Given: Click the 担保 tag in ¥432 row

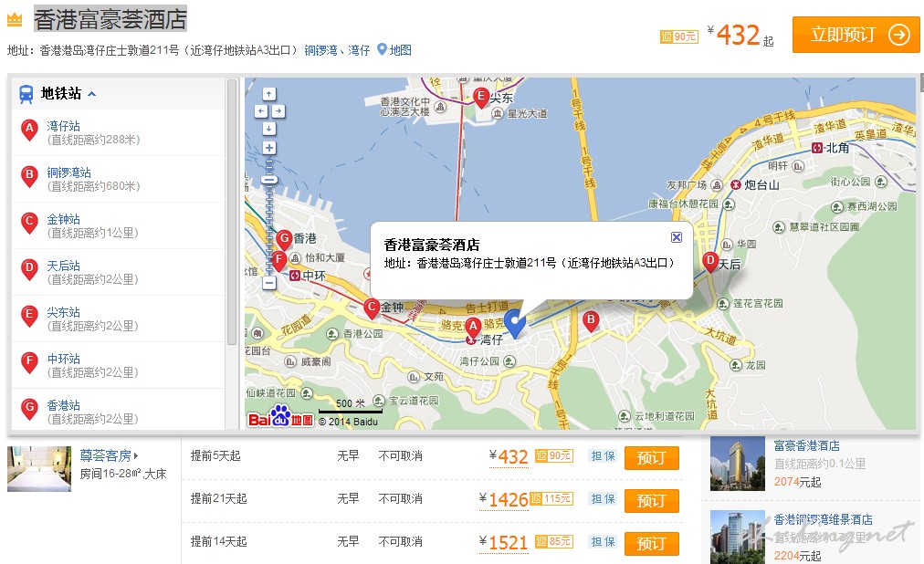Looking at the screenshot, I should click(x=603, y=456).
